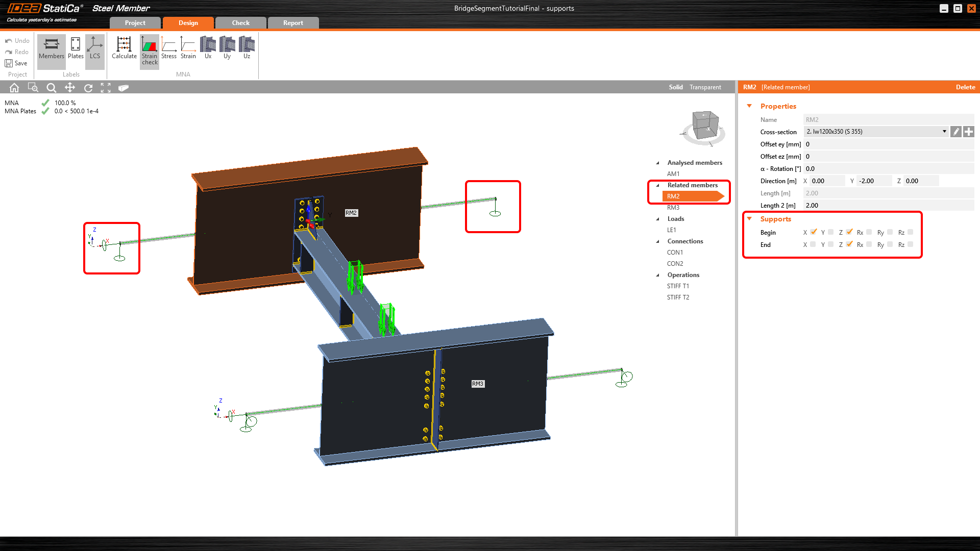Collapse the Related members tree group
Image resolution: width=980 pixels, height=551 pixels.
(657, 185)
